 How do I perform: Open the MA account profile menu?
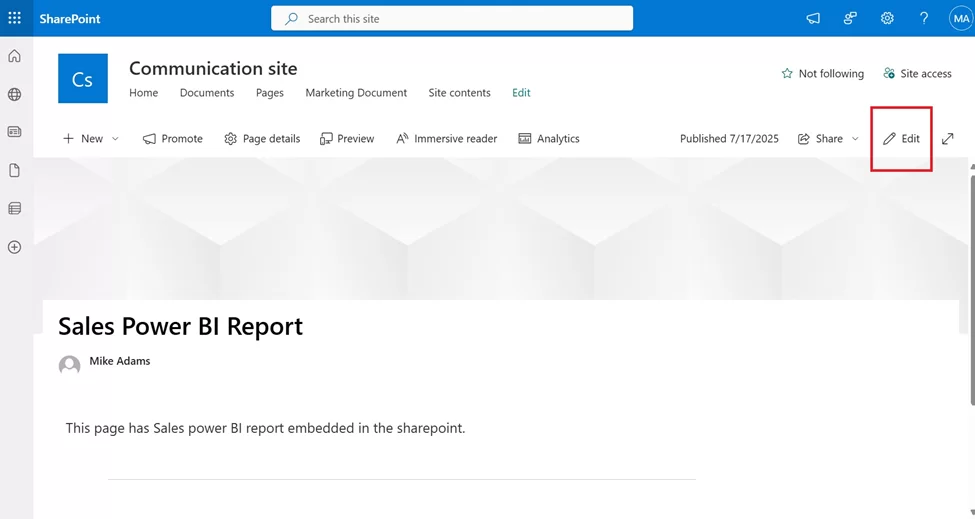(960, 18)
